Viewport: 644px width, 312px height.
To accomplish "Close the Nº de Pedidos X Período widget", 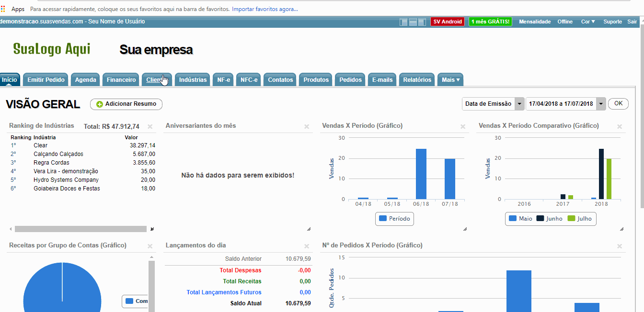I will (620, 246).
